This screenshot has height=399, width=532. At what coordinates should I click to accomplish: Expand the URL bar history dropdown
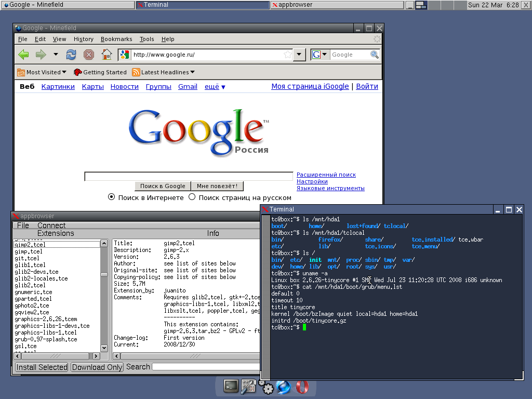(299, 54)
